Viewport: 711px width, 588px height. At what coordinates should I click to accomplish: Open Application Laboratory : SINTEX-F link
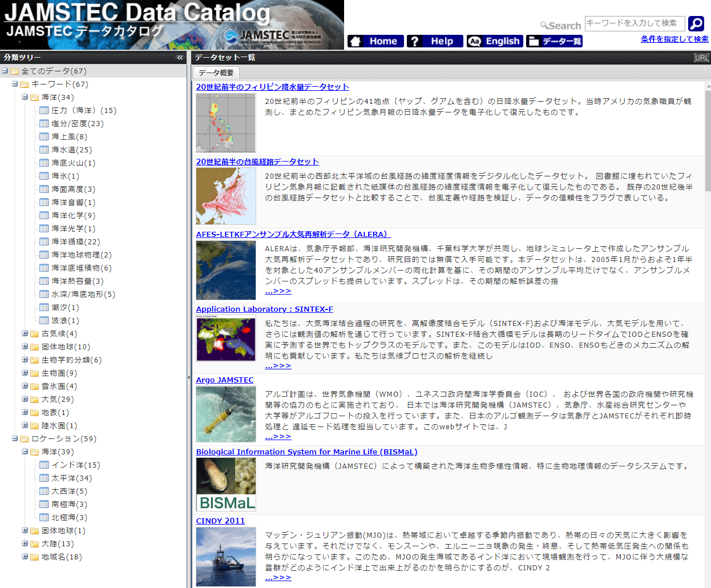click(265, 309)
